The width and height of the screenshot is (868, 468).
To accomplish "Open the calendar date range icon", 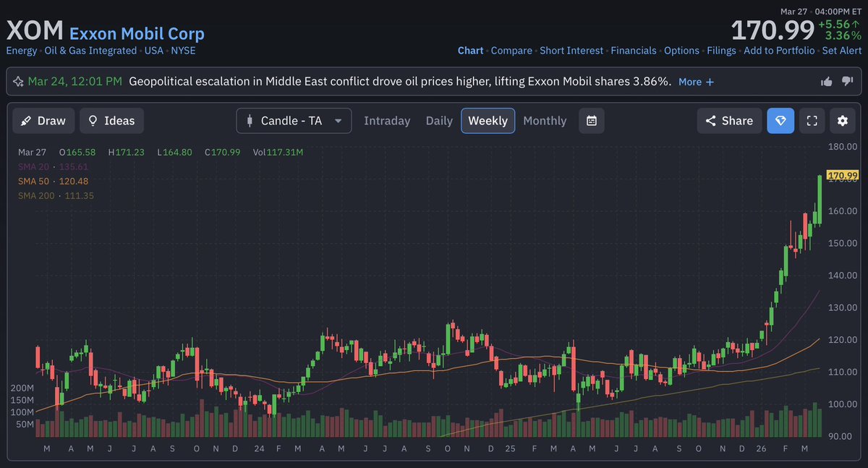I will pyautogui.click(x=592, y=121).
